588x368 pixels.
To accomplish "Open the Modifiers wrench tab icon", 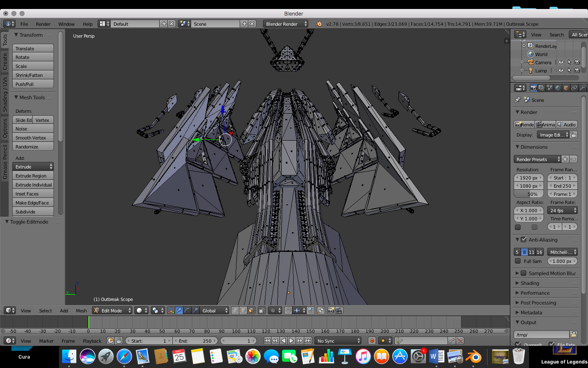I will (x=582, y=88).
